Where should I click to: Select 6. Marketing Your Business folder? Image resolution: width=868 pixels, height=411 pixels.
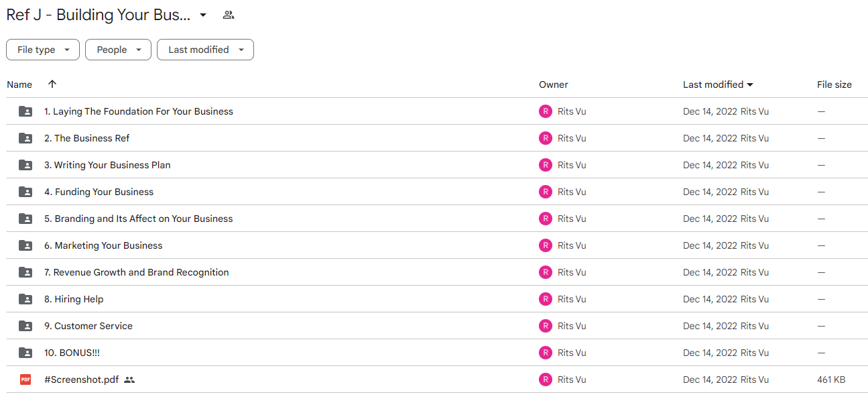pyautogui.click(x=434, y=245)
